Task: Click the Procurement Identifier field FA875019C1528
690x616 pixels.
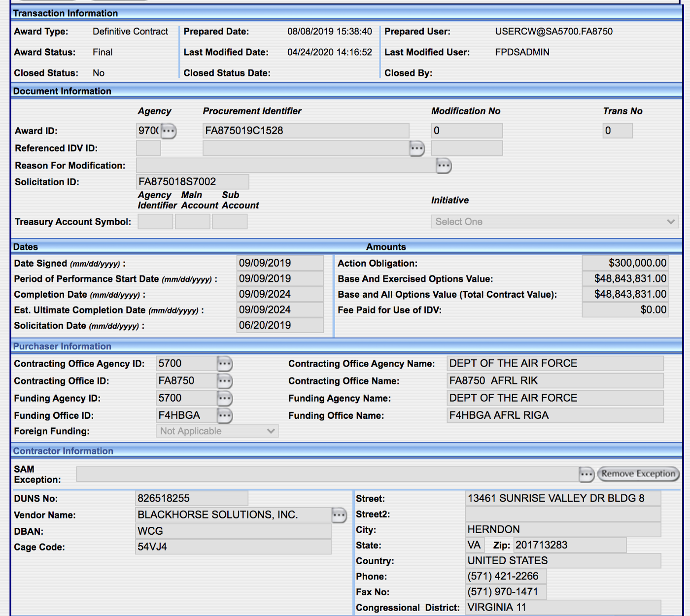Action: (x=306, y=131)
